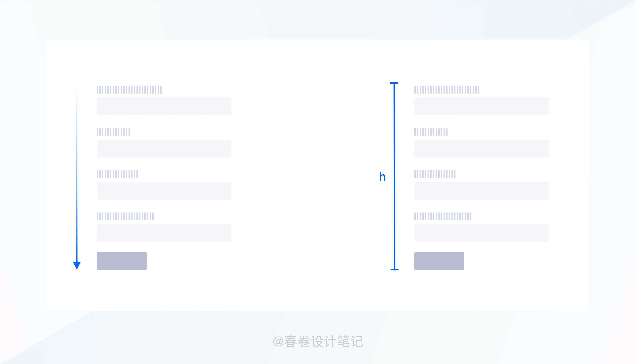Focus the second input field in left form
Screen dimensions: 636x364
click(164, 149)
